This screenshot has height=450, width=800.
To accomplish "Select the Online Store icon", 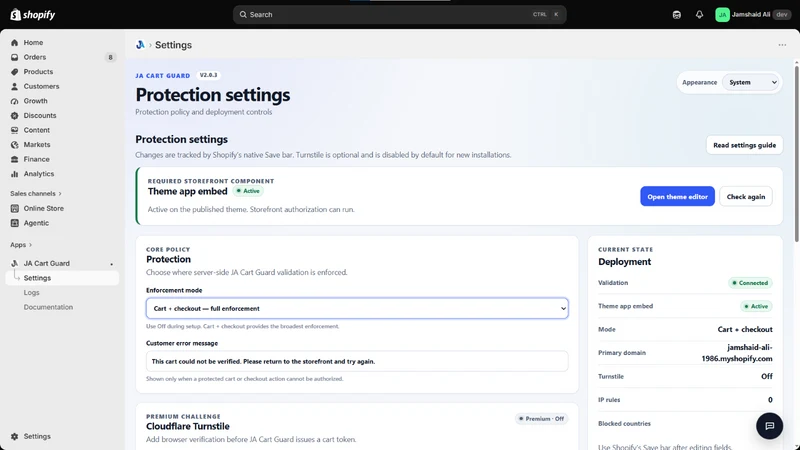I will point(14,209).
